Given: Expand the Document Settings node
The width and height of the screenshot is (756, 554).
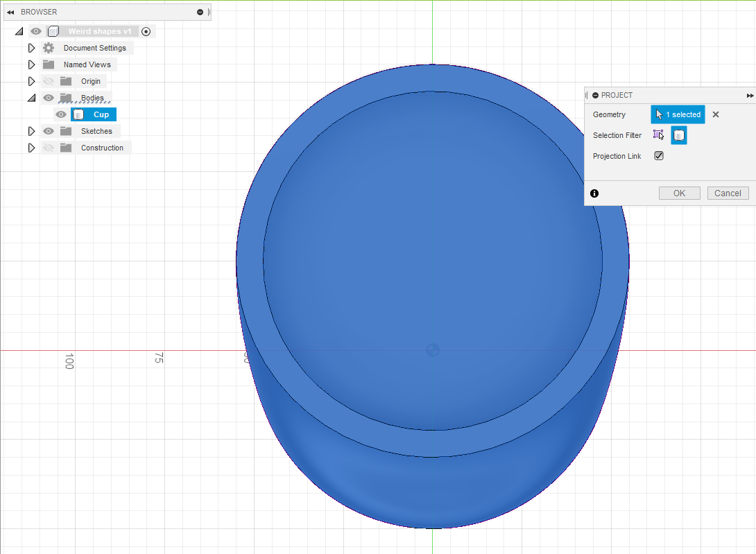Looking at the screenshot, I should [x=31, y=49].
